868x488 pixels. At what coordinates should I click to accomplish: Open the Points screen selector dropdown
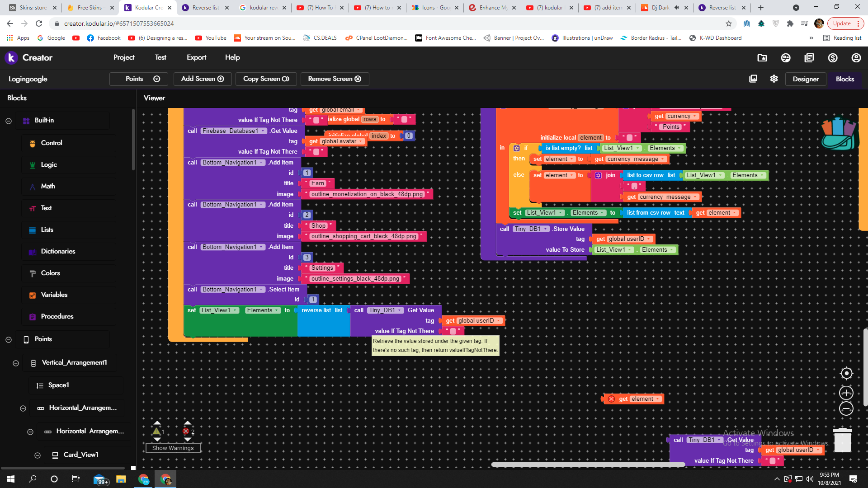coord(139,79)
